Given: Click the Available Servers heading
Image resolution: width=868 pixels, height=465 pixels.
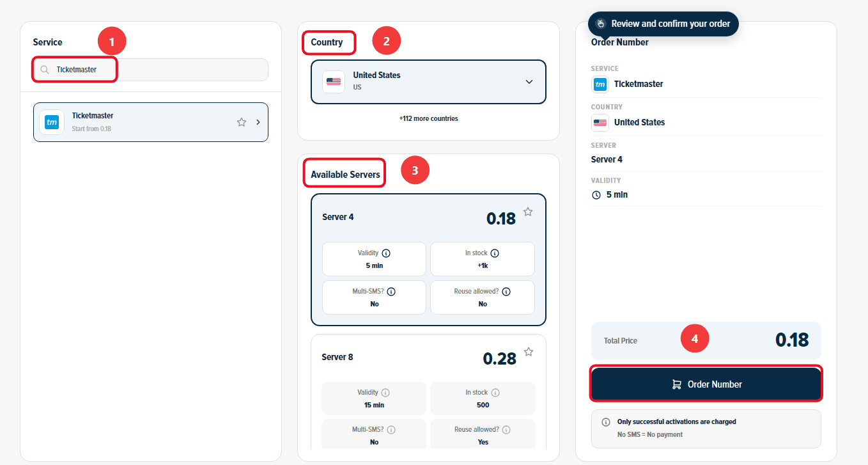Looking at the screenshot, I should 345,175.
